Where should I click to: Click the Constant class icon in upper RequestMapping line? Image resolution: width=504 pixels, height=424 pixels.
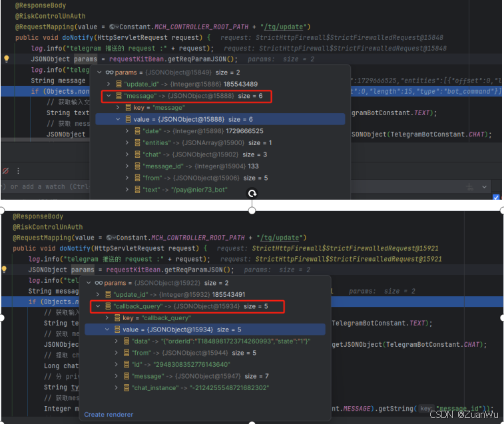pyautogui.click(x=112, y=27)
